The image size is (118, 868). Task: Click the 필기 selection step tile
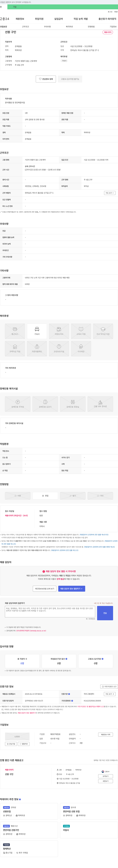[x=73, y=496]
